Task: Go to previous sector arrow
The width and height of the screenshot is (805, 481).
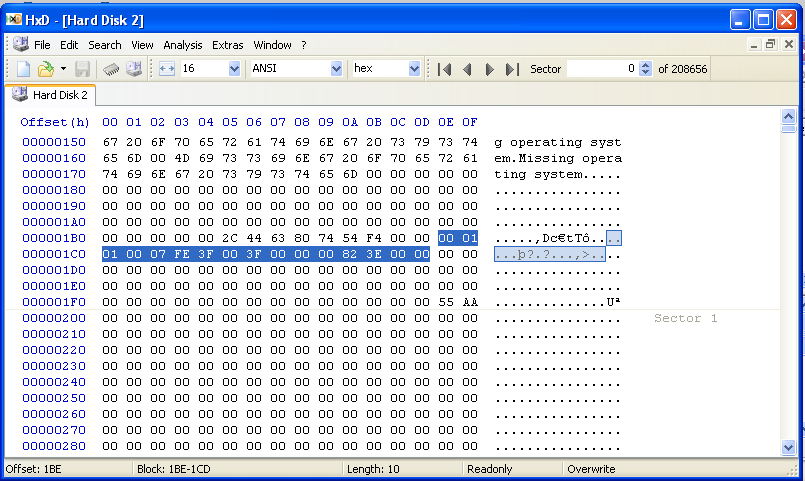Action: pyautogui.click(x=467, y=69)
